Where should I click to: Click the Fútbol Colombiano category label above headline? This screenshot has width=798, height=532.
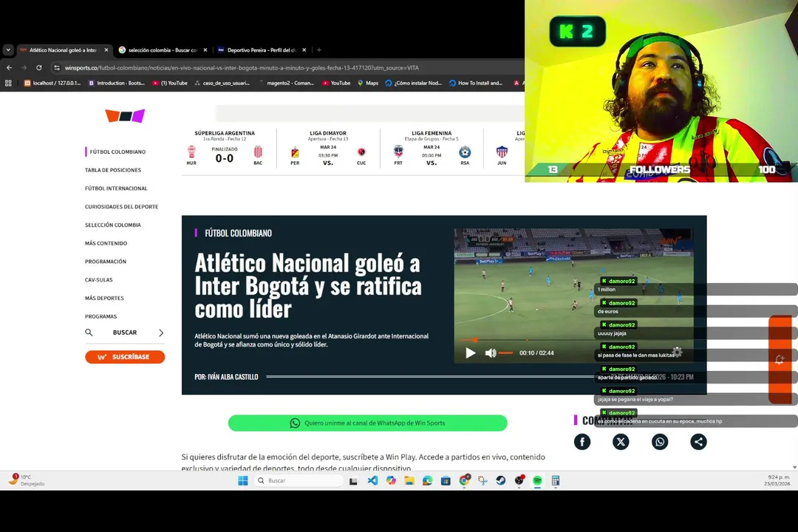click(238, 233)
